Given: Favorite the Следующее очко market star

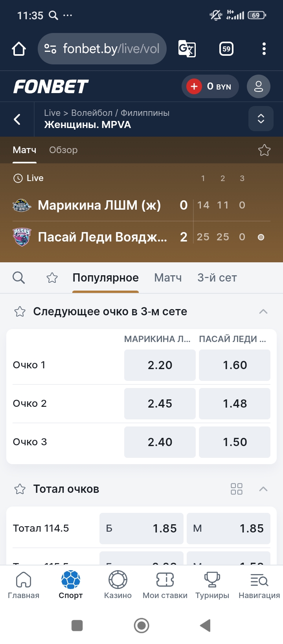Looking at the screenshot, I should click(20, 312).
